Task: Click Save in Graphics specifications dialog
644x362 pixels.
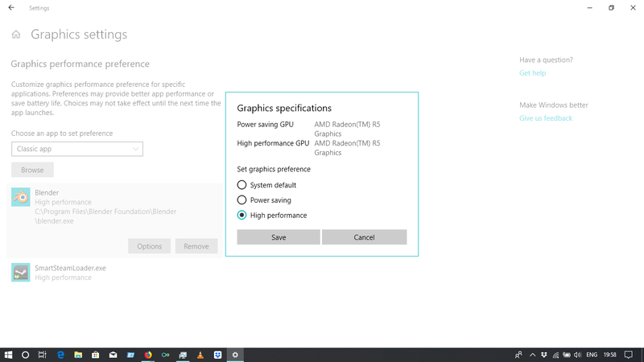Action: (x=279, y=237)
